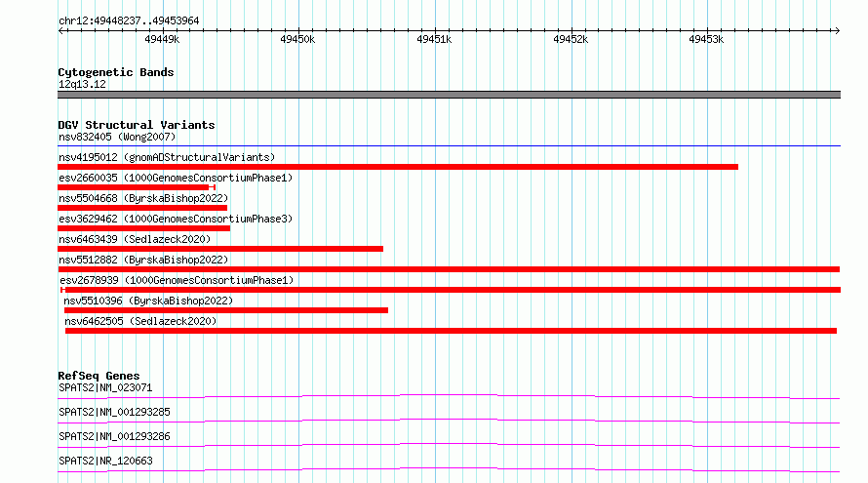Screen dimensions: 868x483
Task: Open the RefSeq Genes track title
Action: pyautogui.click(x=99, y=376)
